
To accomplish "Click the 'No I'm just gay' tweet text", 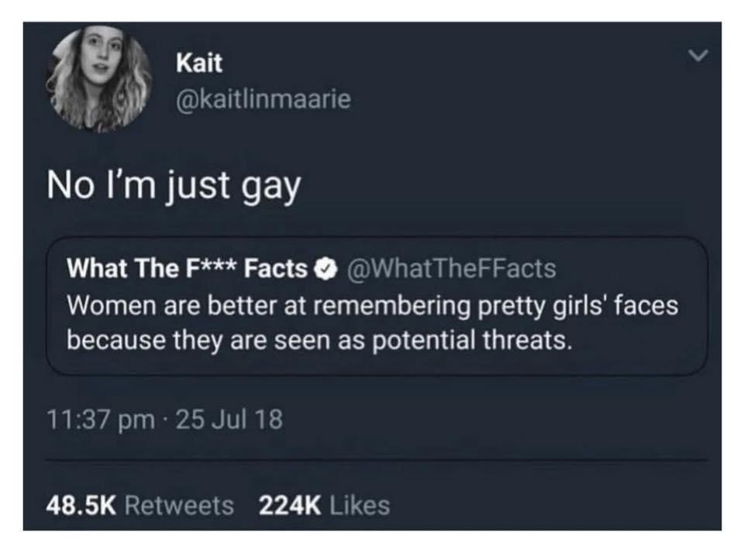I will coord(174,186).
